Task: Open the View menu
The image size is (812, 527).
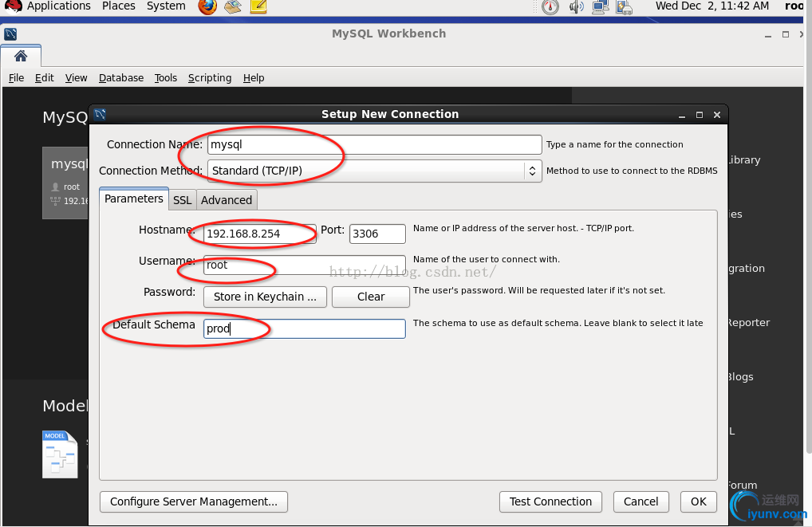Action: [x=76, y=77]
